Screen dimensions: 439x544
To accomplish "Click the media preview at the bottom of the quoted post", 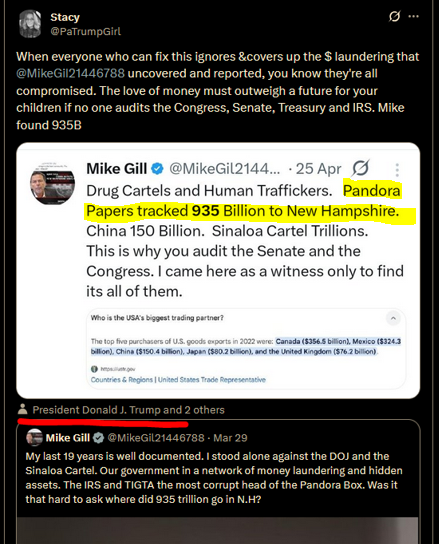I will (x=218, y=530).
